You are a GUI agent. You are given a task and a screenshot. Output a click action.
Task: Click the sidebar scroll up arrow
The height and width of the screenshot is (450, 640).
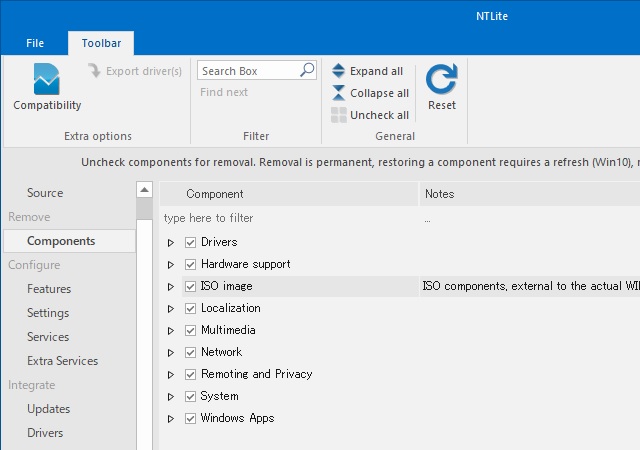144,189
